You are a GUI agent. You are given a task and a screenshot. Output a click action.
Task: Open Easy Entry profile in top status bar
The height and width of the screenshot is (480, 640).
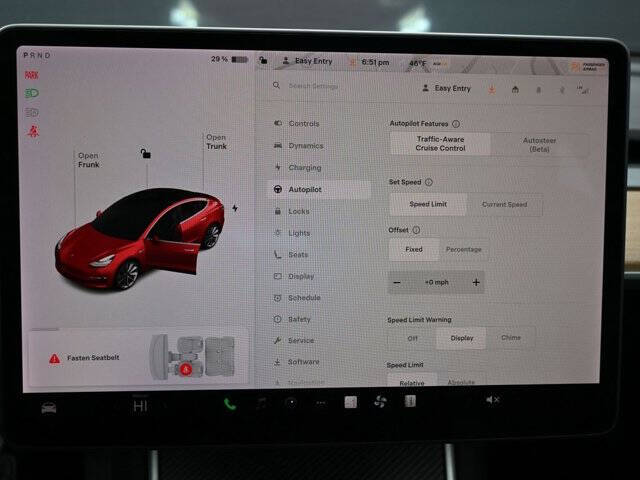[x=307, y=61]
